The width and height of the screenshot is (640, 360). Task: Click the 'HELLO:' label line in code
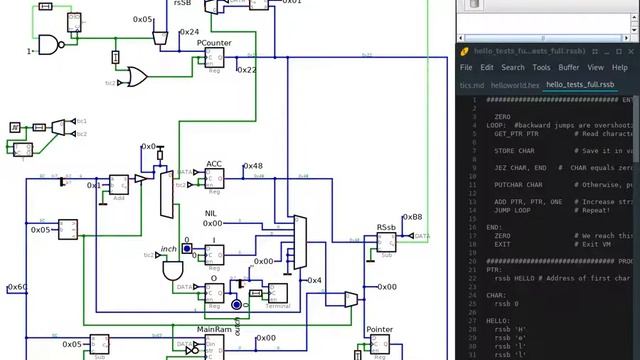coord(498,321)
